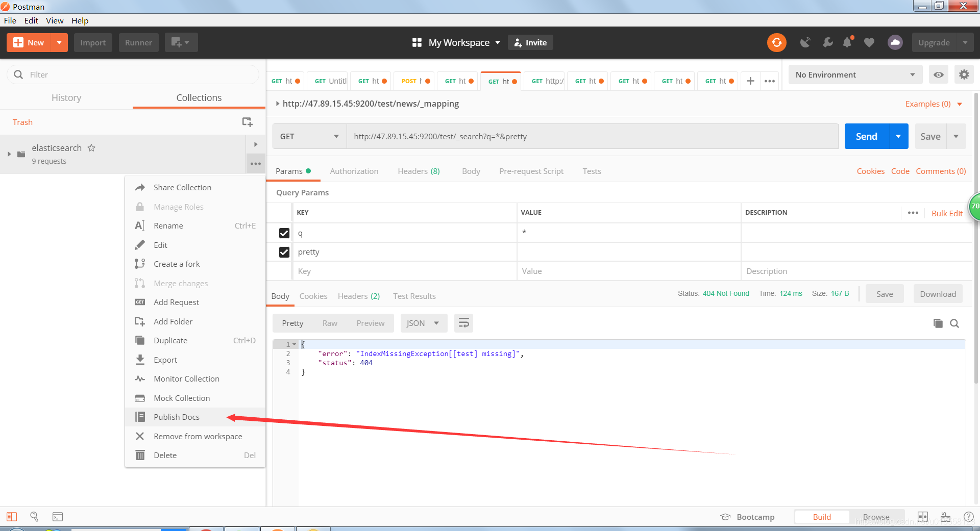Viewport: 980px width, 531px height.
Task: Switch to the History tab
Action: coord(66,97)
